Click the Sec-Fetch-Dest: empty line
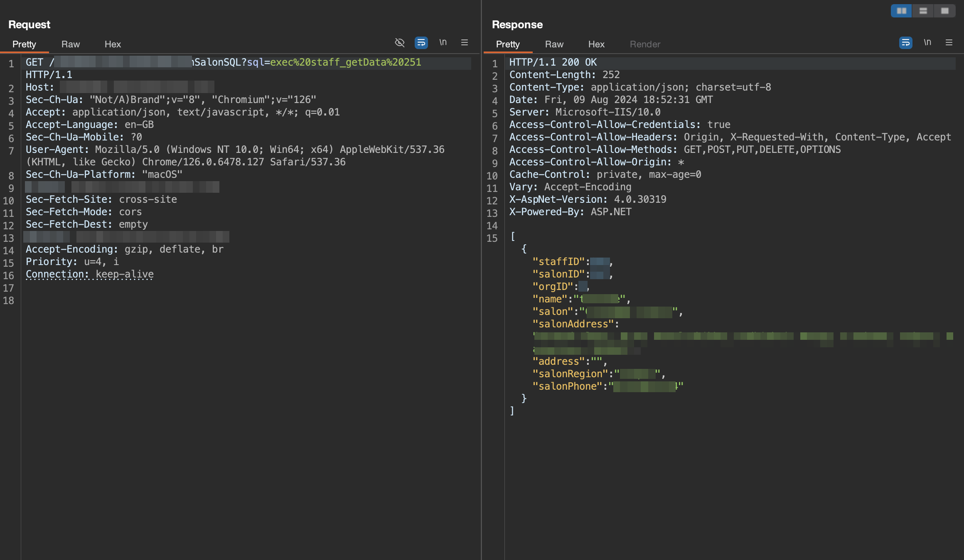964x560 pixels. (x=87, y=224)
